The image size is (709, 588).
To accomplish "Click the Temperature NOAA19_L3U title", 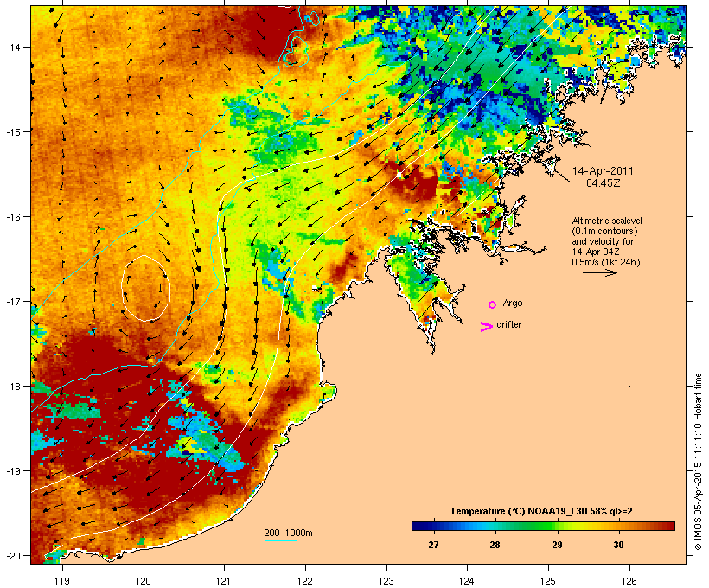I will (x=541, y=511).
